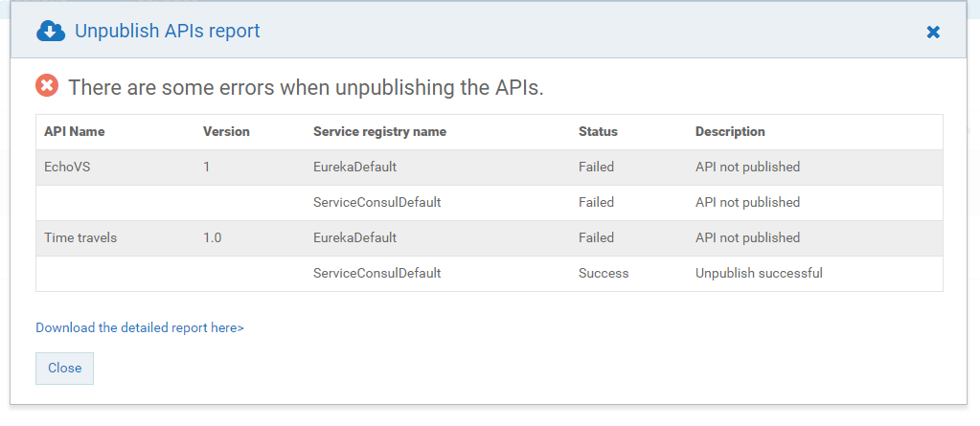Click the errors when unpublishing message text
980x426 pixels.
click(306, 88)
